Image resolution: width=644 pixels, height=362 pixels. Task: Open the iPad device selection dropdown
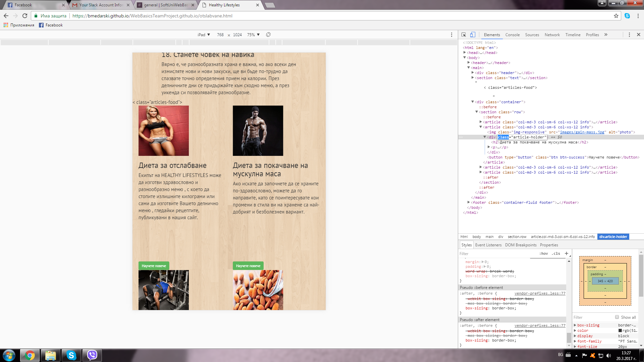pyautogui.click(x=204, y=35)
